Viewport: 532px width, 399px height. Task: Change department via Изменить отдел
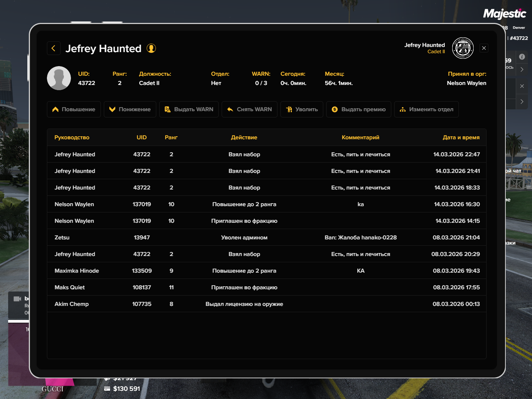(x=426, y=109)
